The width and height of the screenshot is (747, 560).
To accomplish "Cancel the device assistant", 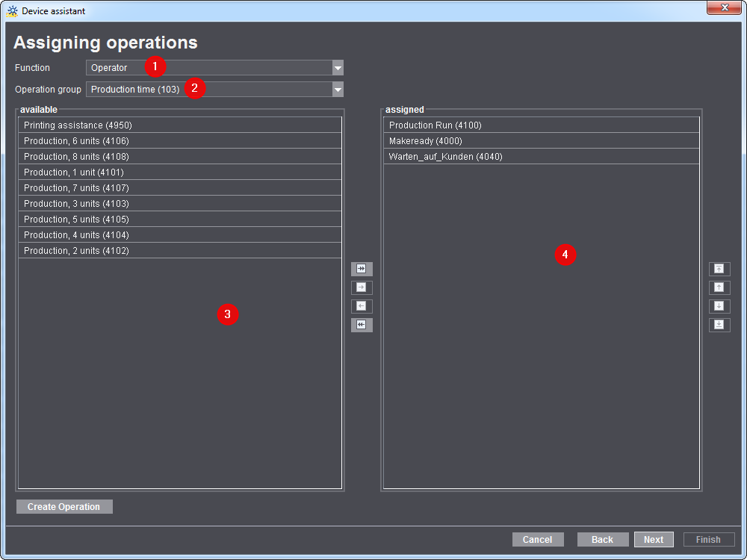I will coord(537,539).
